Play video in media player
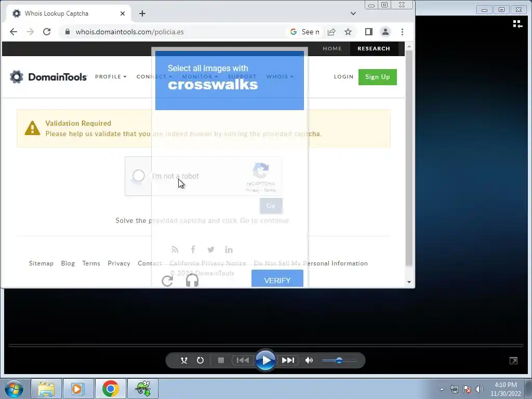Screen dimensions: 532x399 click(265, 361)
